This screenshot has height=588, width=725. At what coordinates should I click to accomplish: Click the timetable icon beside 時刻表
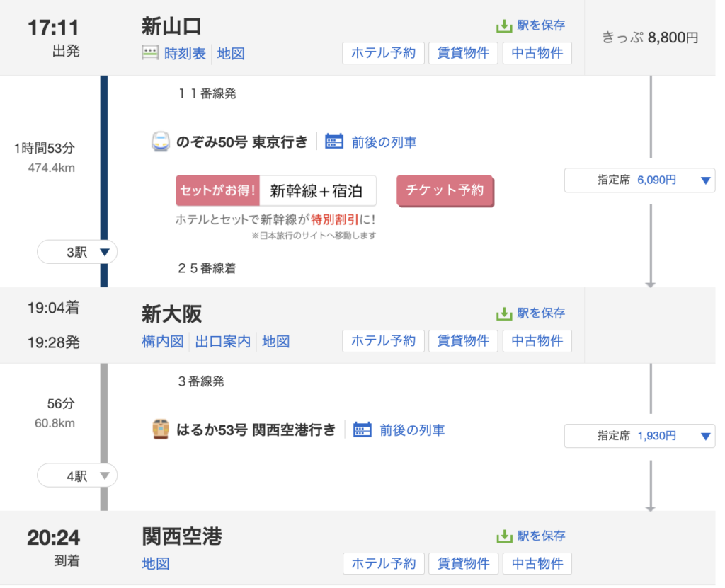coord(150,53)
